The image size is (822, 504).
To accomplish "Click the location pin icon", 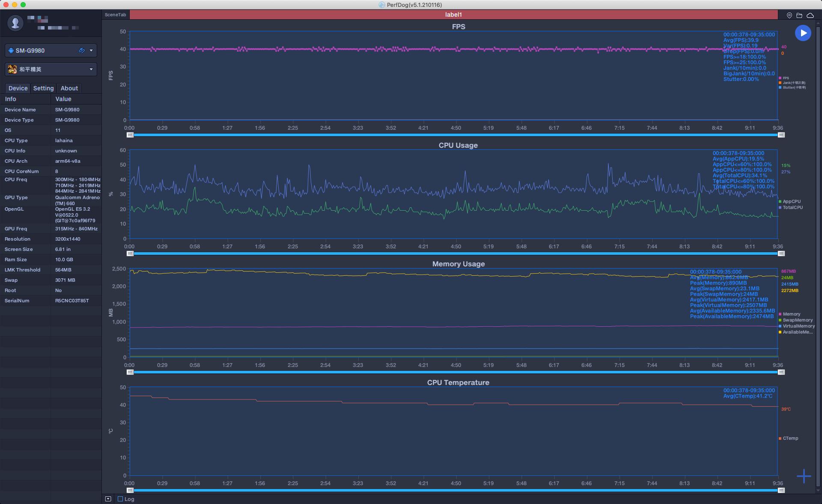I will [789, 15].
